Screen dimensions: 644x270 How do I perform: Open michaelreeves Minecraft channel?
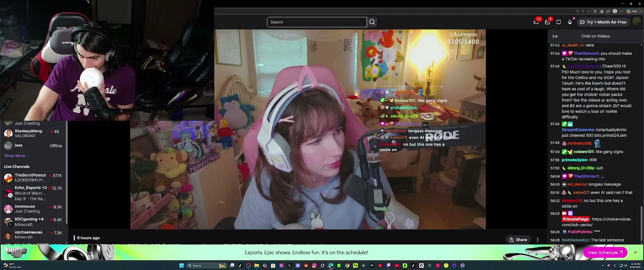(33, 235)
